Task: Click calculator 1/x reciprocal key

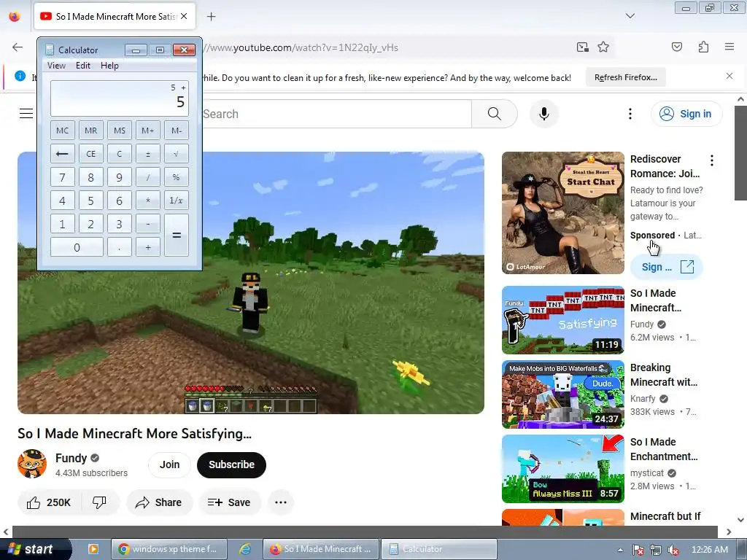Action: coord(177,201)
